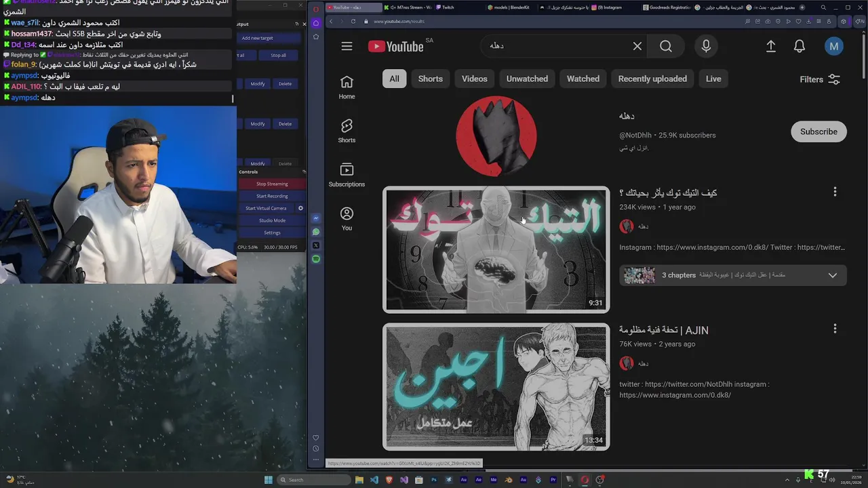Open Settings in OBS controls
The width and height of the screenshot is (868, 488).
tap(272, 232)
